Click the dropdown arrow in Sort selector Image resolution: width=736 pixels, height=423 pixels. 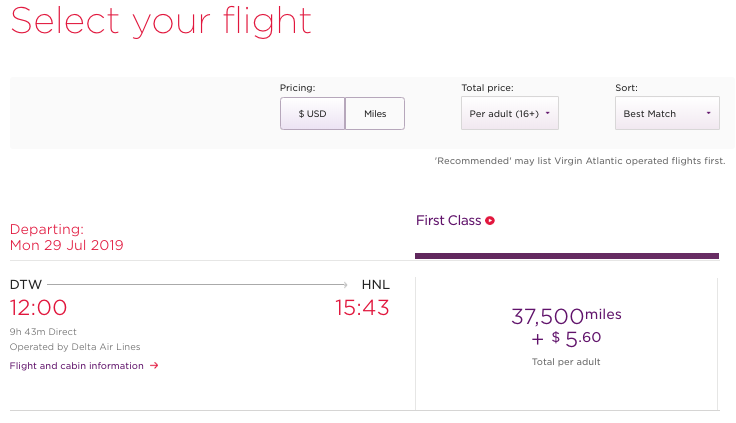[x=708, y=113]
